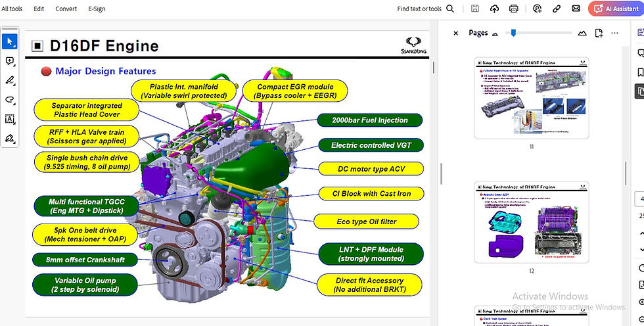Select page 12 thumbnail
This screenshot has height=326, width=644.
[x=532, y=222]
